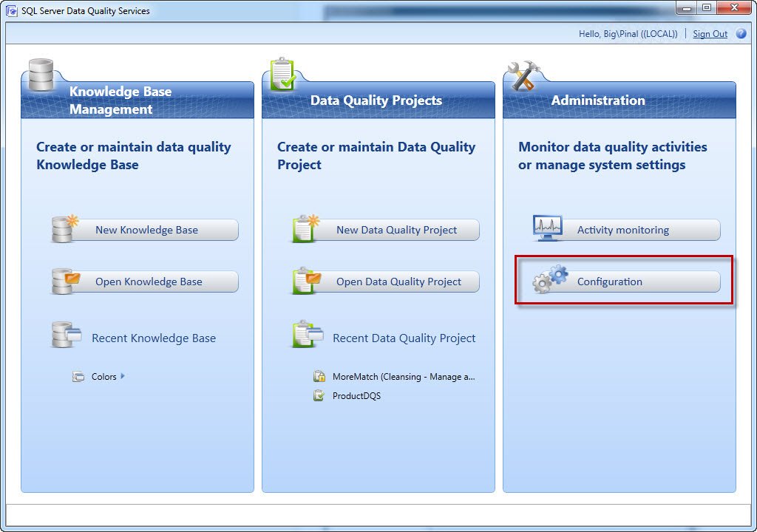This screenshot has width=757, height=532.
Task: Click the Recent Knowledge Base database icon
Action: [66, 335]
